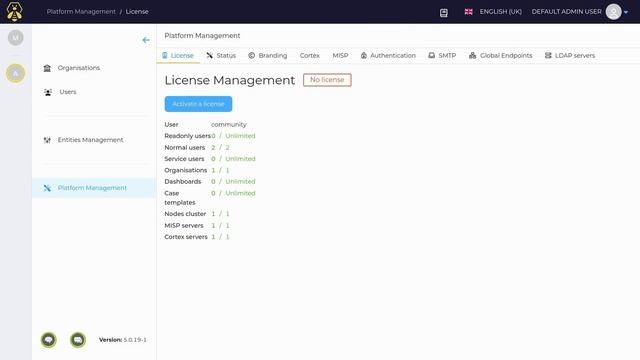The height and width of the screenshot is (360, 640).
Task: Click 'Case templates' row label
Action: pyautogui.click(x=180, y=198)
